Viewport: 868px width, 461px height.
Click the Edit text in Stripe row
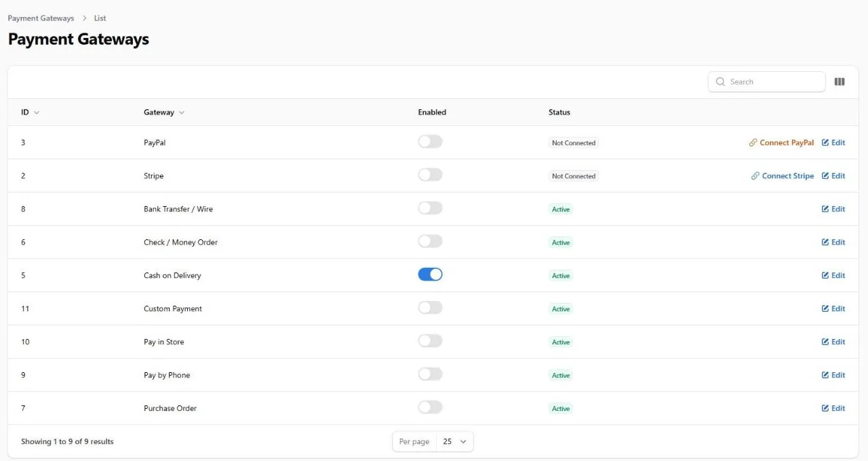pyautogui.click(x=838, y=176)
